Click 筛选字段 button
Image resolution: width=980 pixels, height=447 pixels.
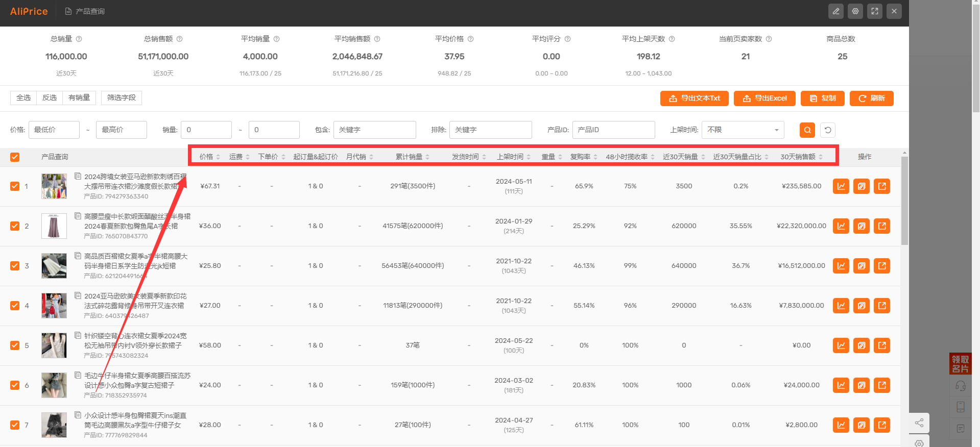(122, 97)
